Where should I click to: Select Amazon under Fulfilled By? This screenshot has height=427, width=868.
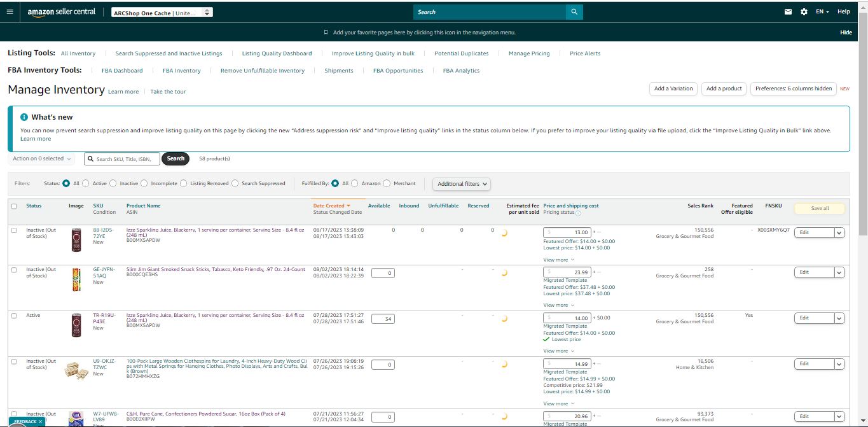click(x=355, y=183)
